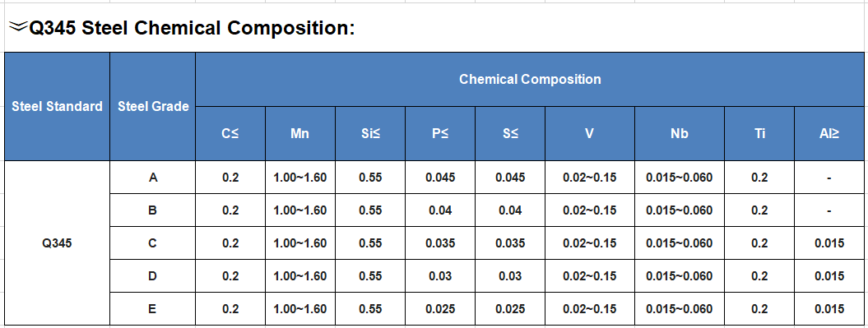This screenshot has height=328, width=868.
Task: Click the P value 0.035 for grade C
Action: [x=440, y=243]
